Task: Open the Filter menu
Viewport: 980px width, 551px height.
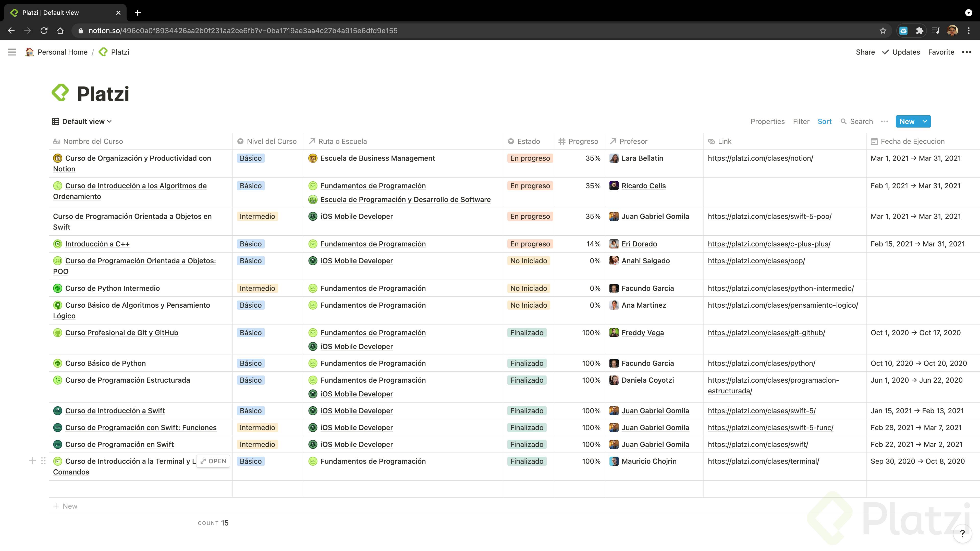Action: point(801,121)
